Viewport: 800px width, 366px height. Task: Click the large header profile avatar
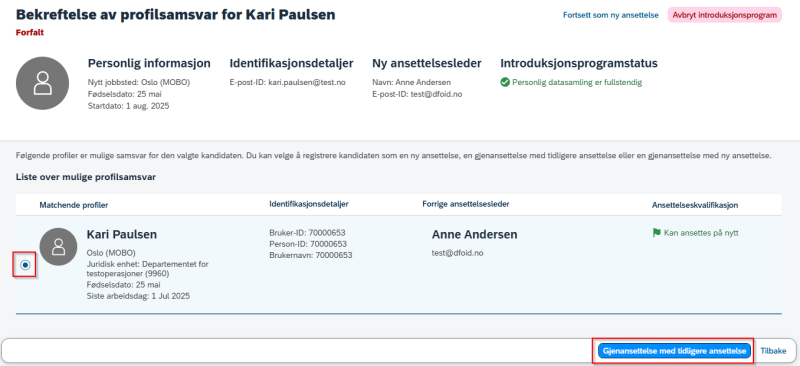tap(42, 83)
